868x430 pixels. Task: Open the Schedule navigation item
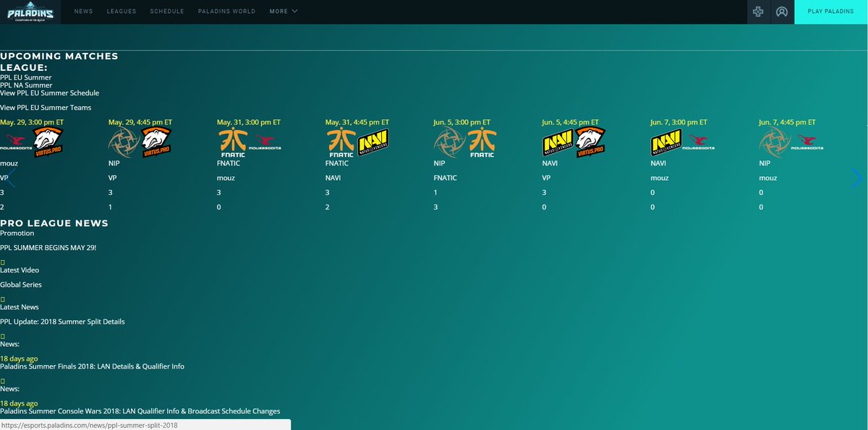click(167, 12)
